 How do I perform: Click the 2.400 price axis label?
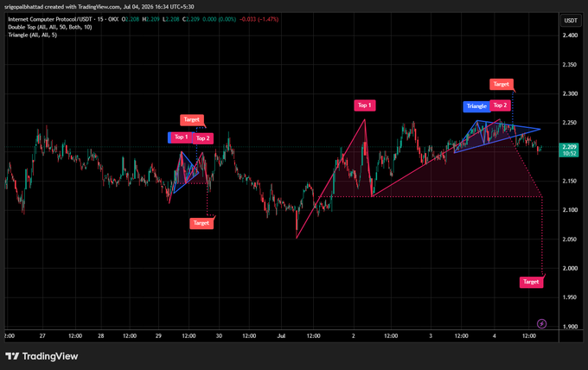pyautogui.click(x=570, y=35)
